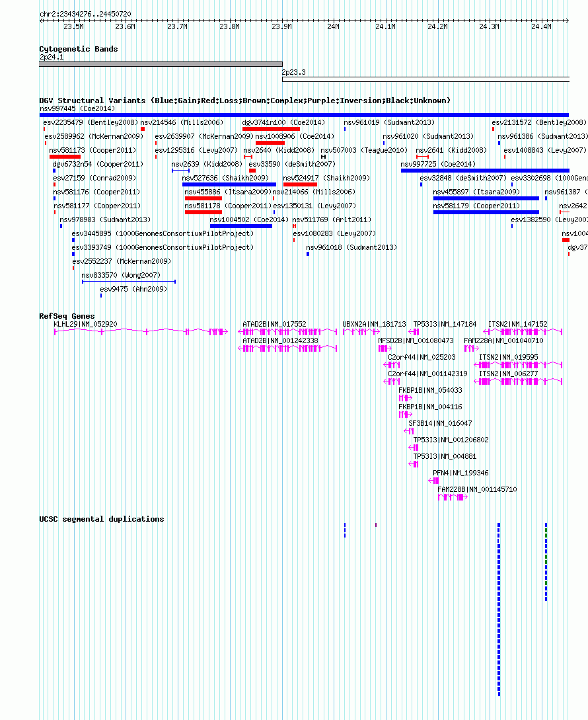Click TP53I3|NM_004881 gene label
This screenshot has height=720, width=588.
tap(445, 456)
